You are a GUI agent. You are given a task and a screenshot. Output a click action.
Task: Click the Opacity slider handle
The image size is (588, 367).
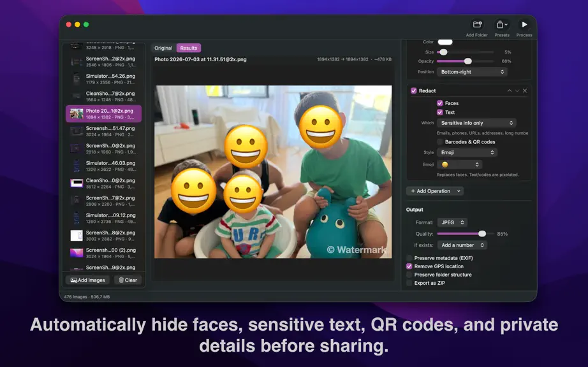tap(468, 61)
